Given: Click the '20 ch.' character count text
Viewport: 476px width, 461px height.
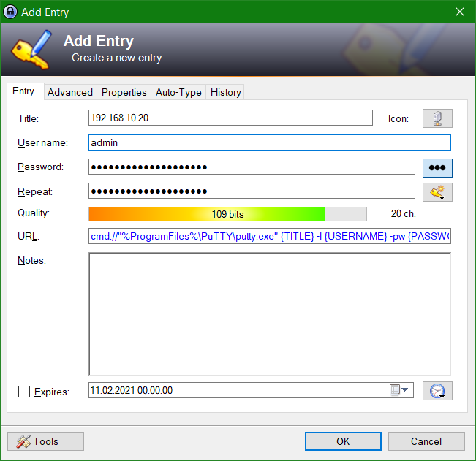Looking at the screenshot, I should [403, 214].
